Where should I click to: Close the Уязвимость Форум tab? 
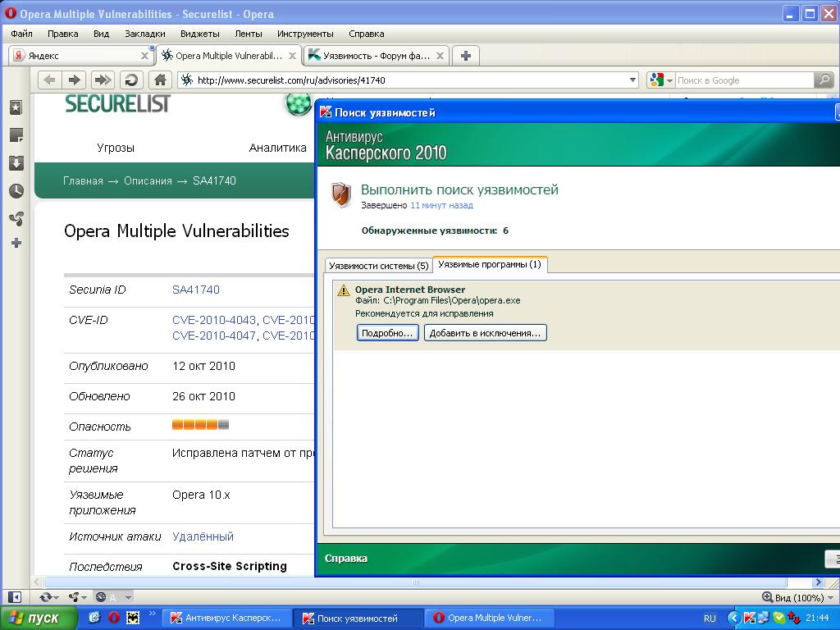coord(440,56)
